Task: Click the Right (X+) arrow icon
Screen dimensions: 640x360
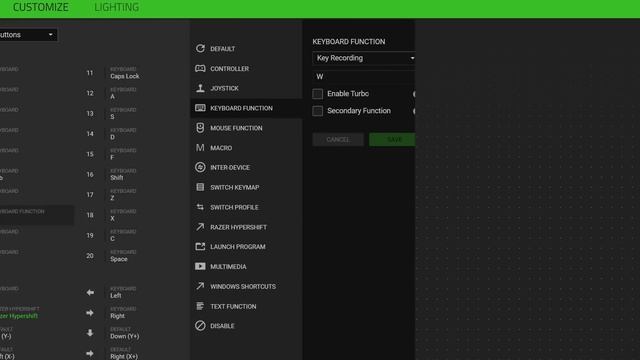Action: click(x=90, y=353)
